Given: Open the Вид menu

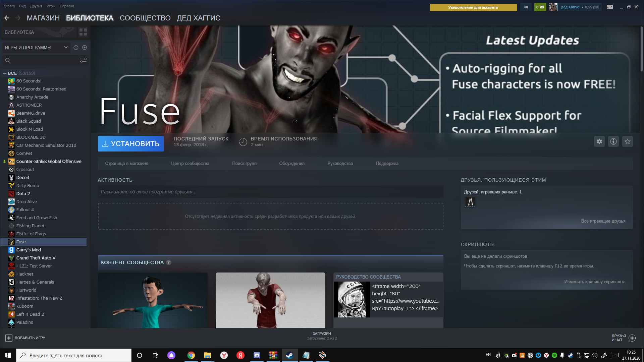Looking at the screenshot, I should (22, 6).
